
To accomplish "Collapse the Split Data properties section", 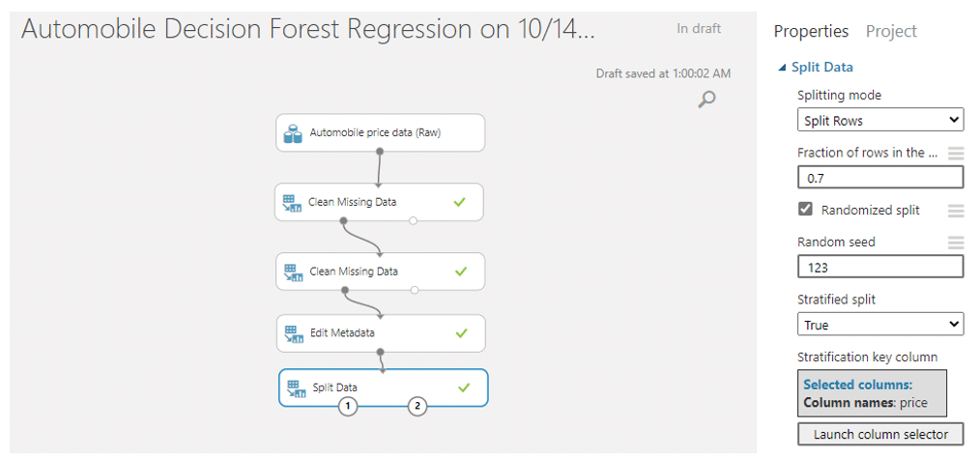I will click(782, 68).
